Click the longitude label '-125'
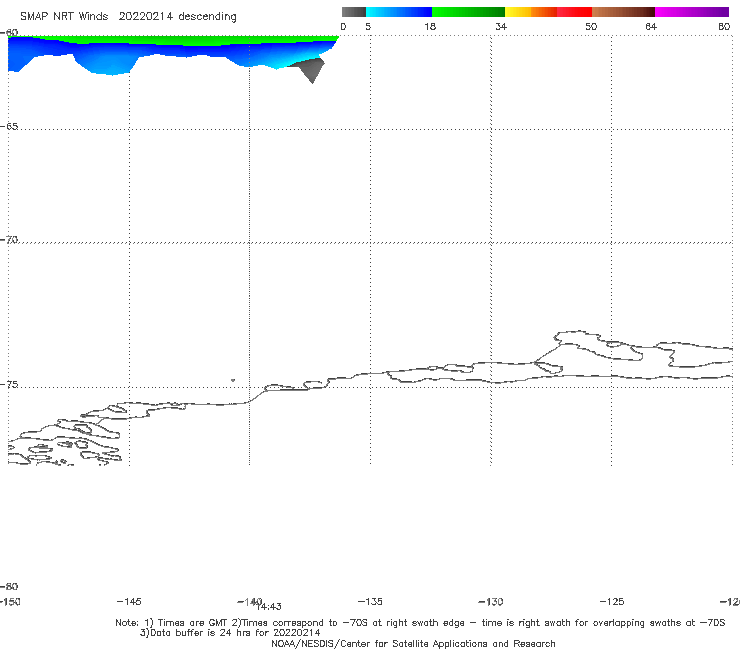Image resolution: width=740 pixels, height=650 pixels. tap(612, 601)
